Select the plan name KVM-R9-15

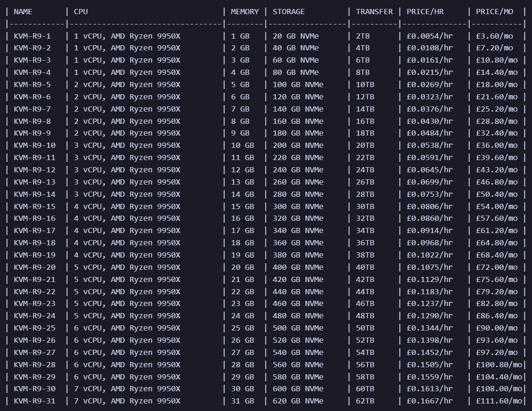point(34,206)
